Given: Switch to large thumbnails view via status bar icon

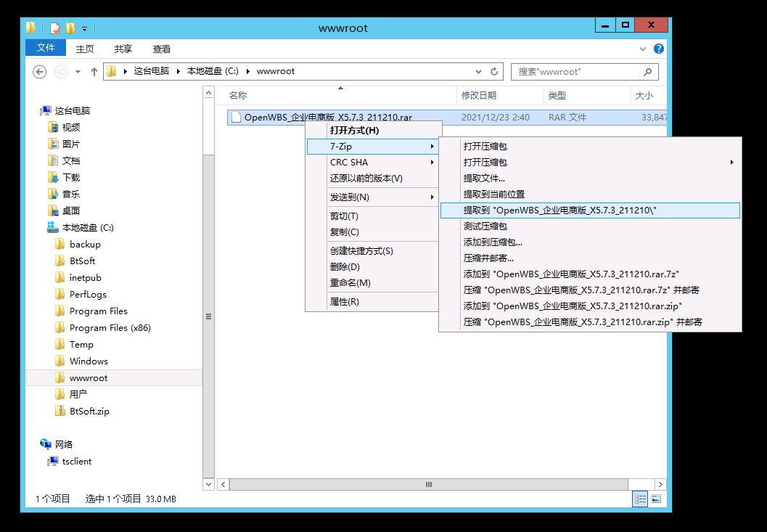Looking at the screenshot, I should (656, 499).
